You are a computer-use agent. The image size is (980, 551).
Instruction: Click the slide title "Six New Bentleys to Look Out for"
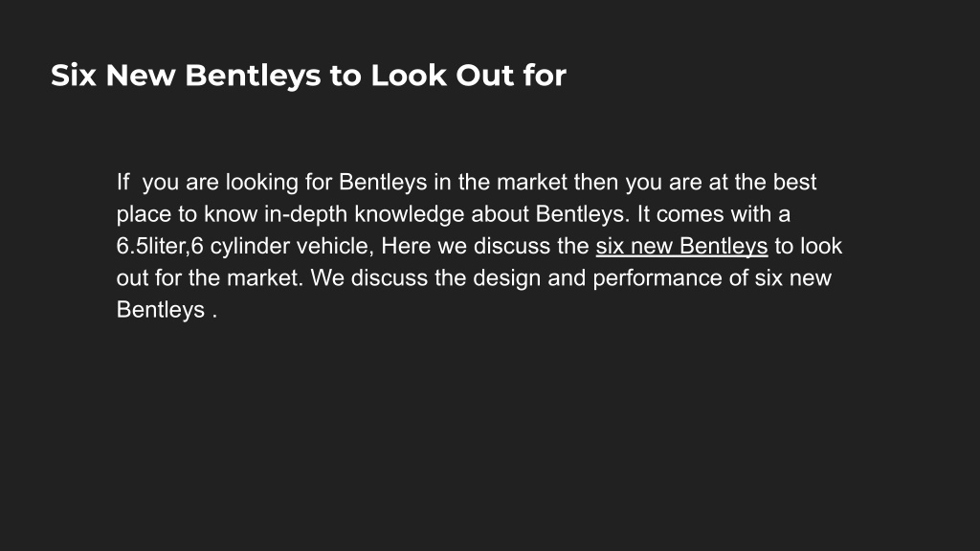pyautogui.click(x=309, y=76)
